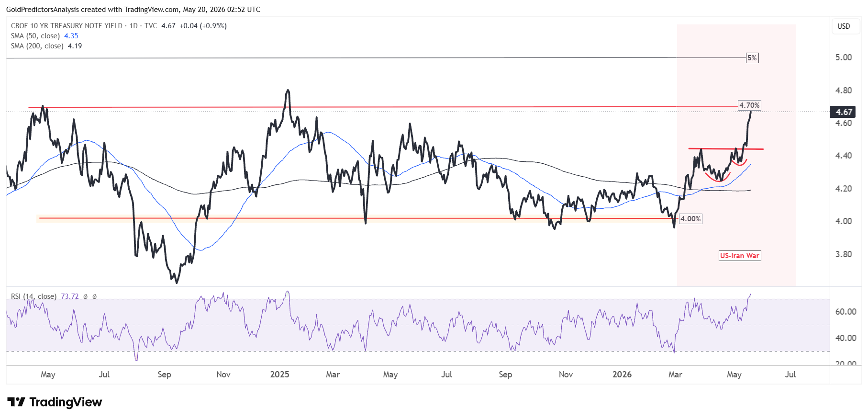Click the 3.80 price axis label

point(844,254)
